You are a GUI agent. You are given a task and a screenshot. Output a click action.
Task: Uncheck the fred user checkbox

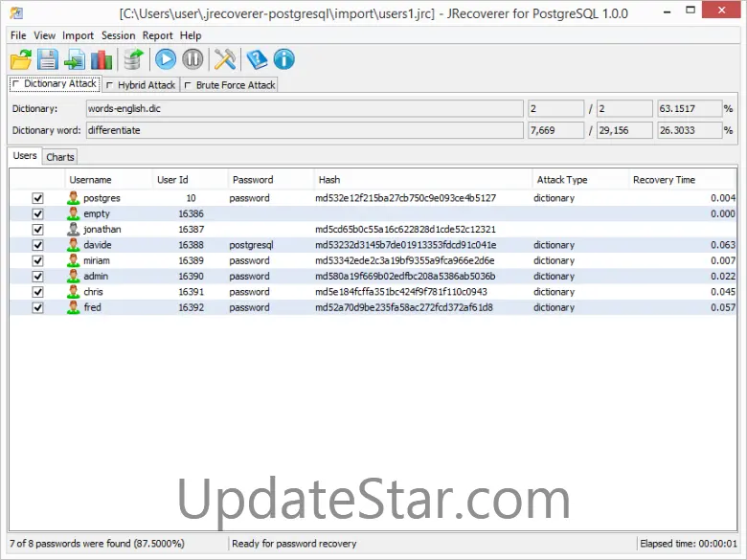(x=37, y=307)
